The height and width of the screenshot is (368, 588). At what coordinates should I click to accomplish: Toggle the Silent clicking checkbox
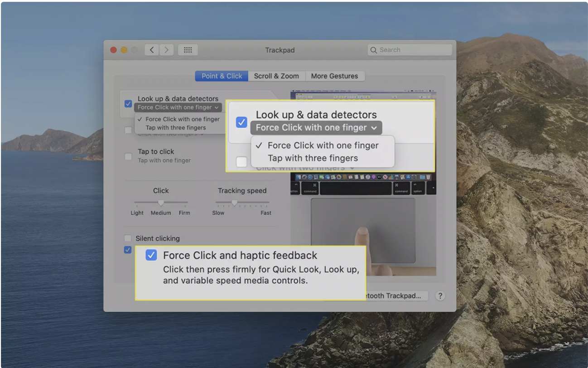(x=129, y=238)
